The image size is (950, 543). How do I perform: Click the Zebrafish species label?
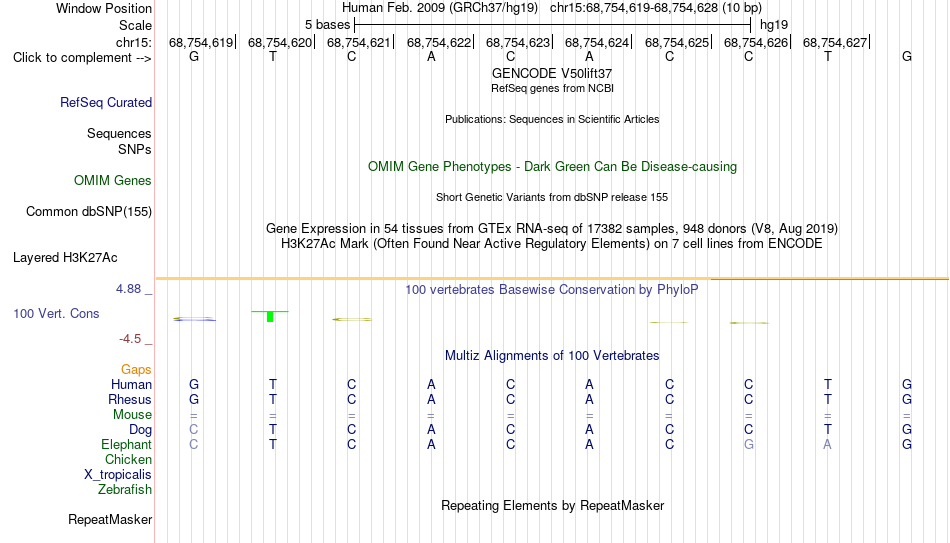pyautogui.click(x=125, y=489)
